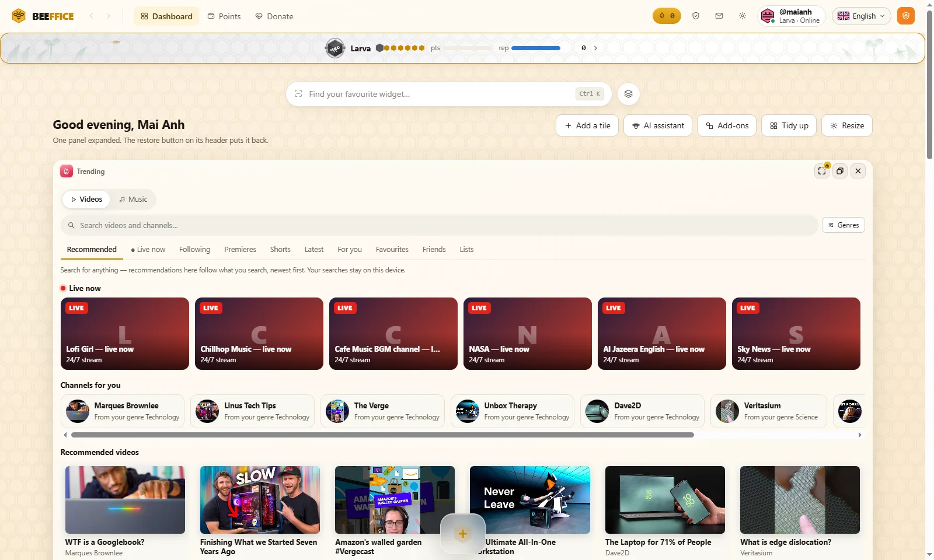Click the pts progress bar
Image resolution: width=934 pixels, height=560 pixels.
point(467,48)
